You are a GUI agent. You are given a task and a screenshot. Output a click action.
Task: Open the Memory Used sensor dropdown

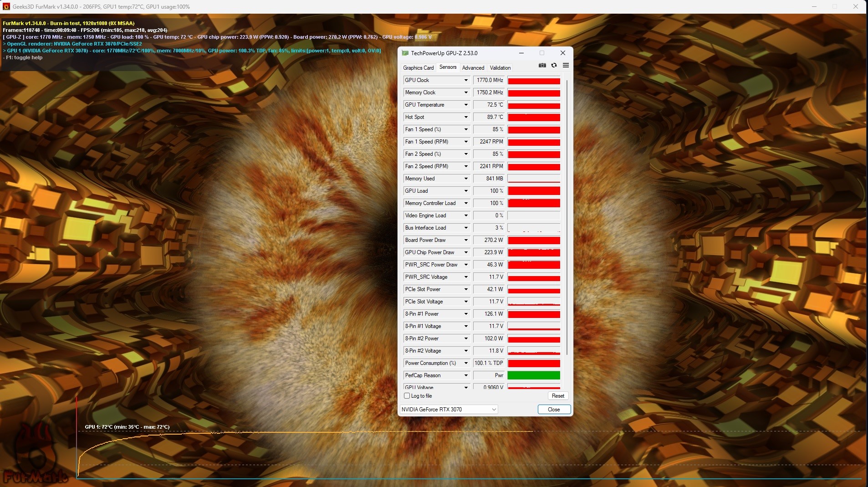(466, 179)
